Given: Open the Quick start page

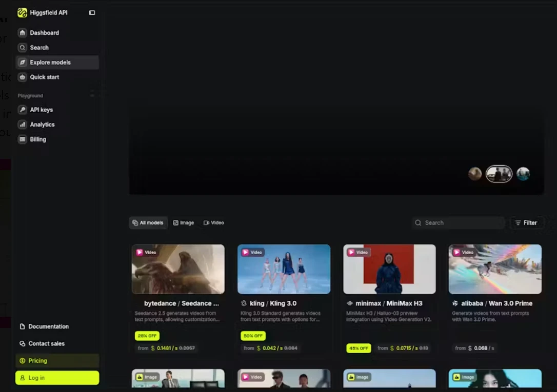Looking at the screenshot, I should pyautogui.click(x=57, y=77).
